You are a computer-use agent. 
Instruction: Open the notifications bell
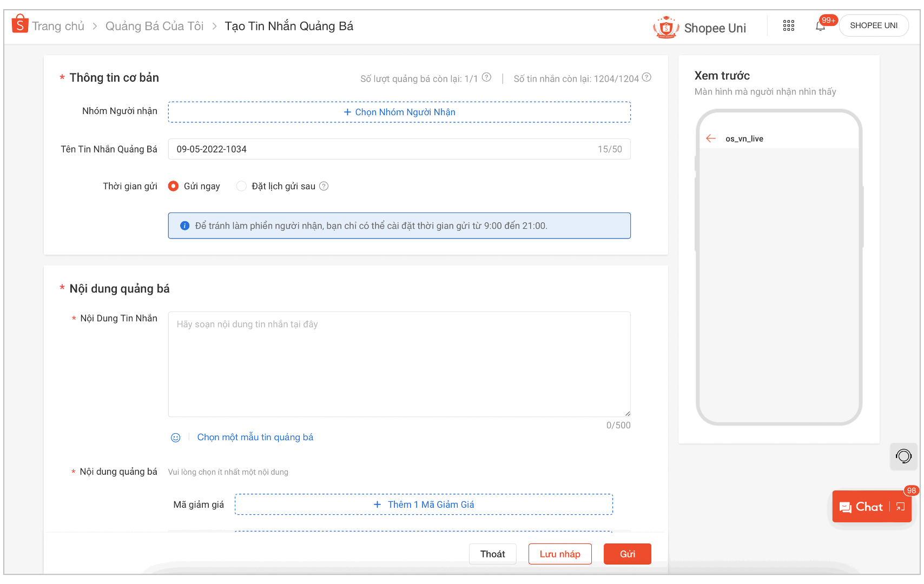820,26
